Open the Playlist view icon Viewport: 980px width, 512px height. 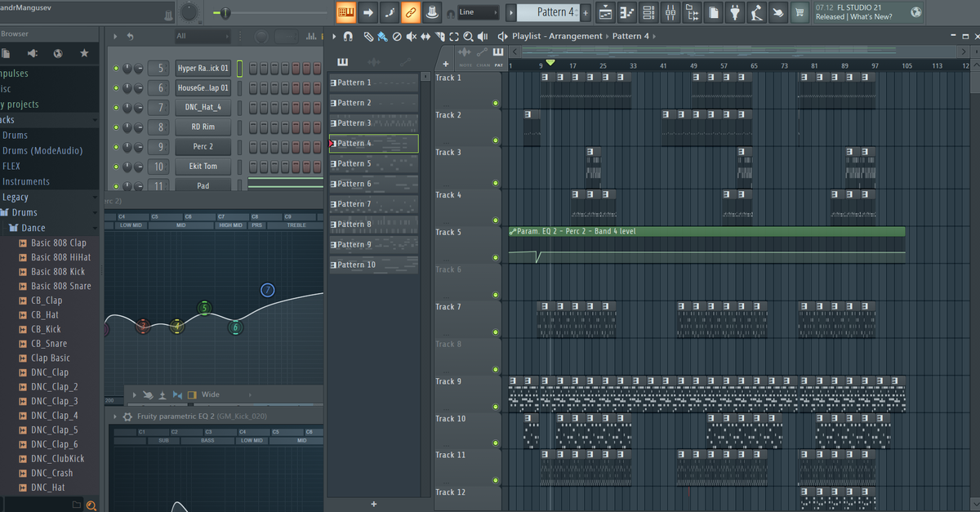point(606,12)
